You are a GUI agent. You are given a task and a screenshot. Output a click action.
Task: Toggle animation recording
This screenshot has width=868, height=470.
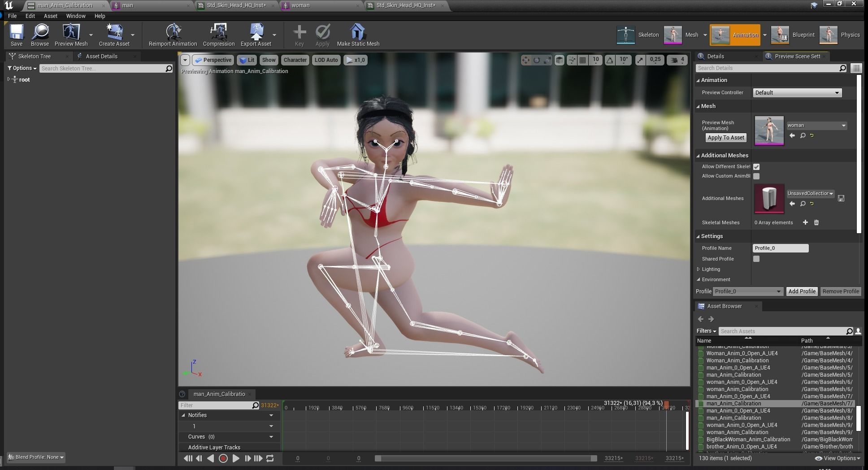point(223,458)
